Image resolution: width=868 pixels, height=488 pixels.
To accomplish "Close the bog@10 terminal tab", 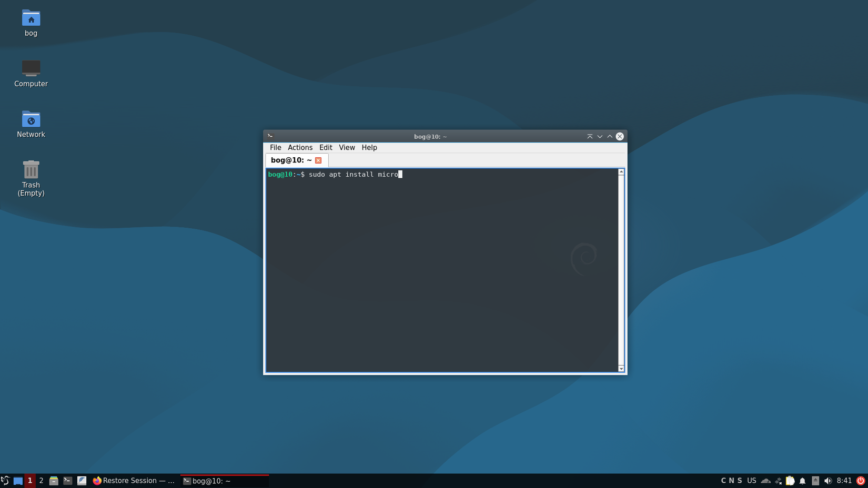I will [x=318, y=160].
